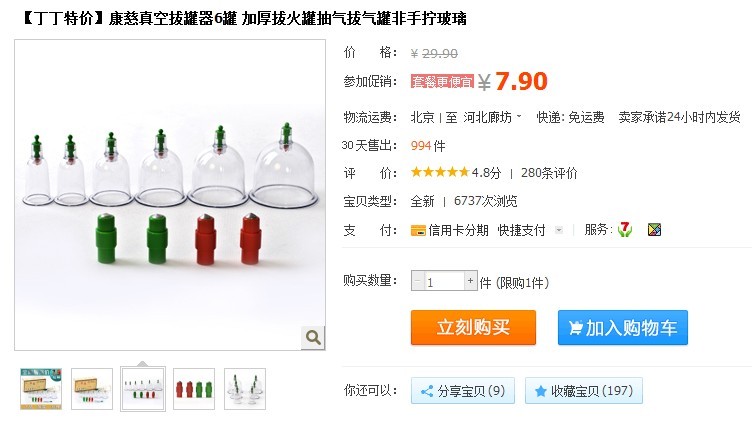Click the star icon in 收藏宝贝 button
This screenshot has width=754, height=426.
coord(540,391)
